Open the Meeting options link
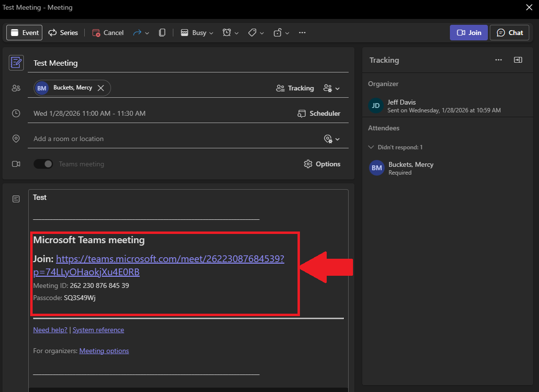The height and width of the screenshot is (392, 539). click(x=104, y=351)
